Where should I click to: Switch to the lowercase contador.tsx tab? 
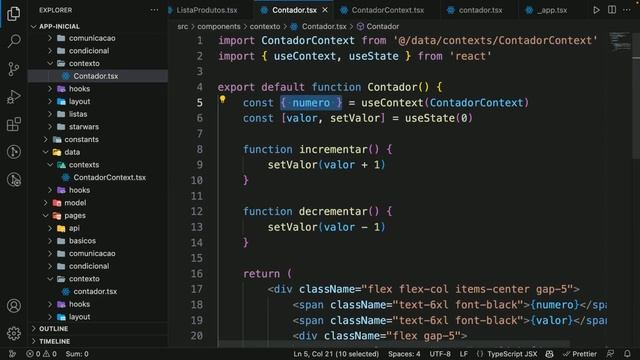[480, 10]
